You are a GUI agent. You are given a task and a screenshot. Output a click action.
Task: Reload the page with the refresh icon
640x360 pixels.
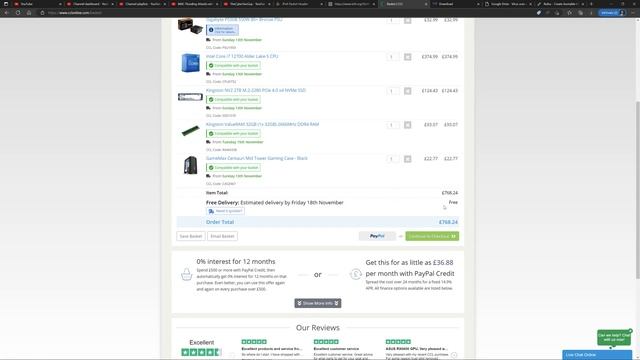tap(18, 13)
